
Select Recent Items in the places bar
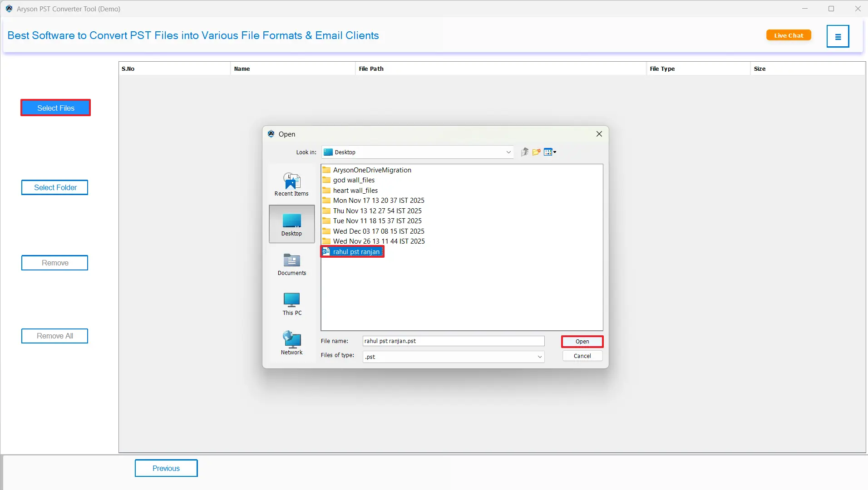coord(291,184)
